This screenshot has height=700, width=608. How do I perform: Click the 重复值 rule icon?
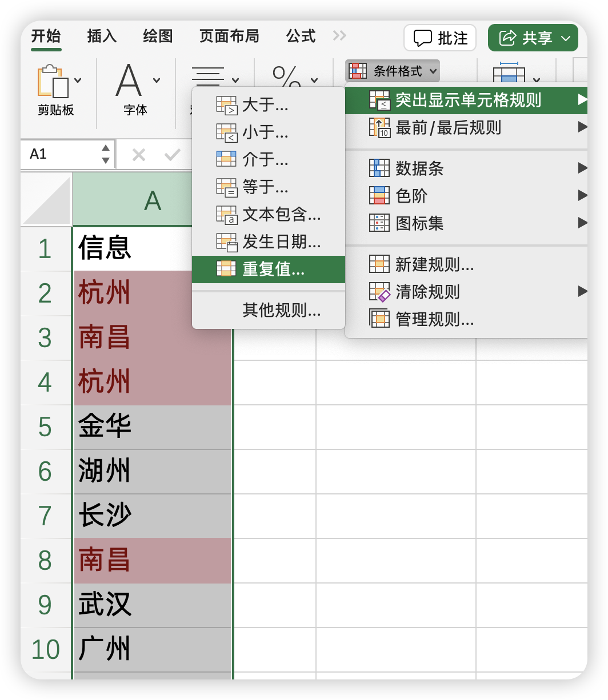226,269
